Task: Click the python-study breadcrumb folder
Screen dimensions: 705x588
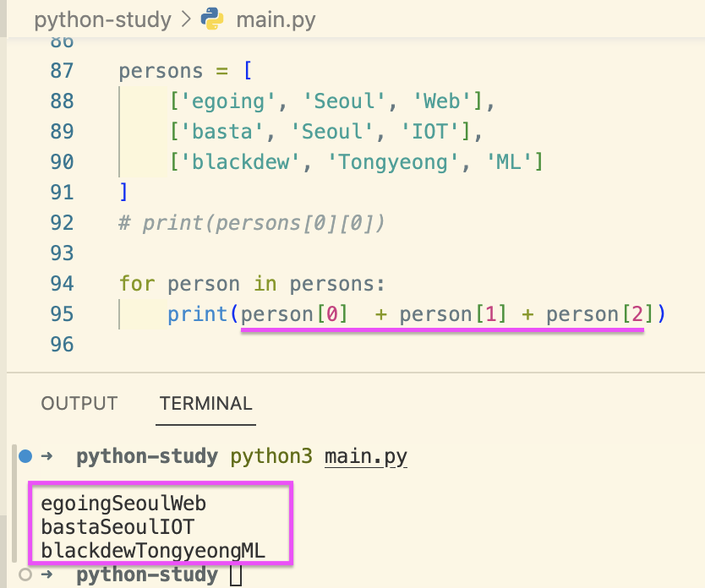Action: coord(102,20)
